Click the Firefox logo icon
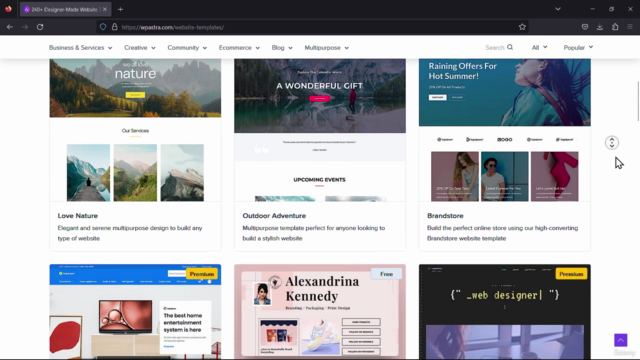 [x=8, y=9]
